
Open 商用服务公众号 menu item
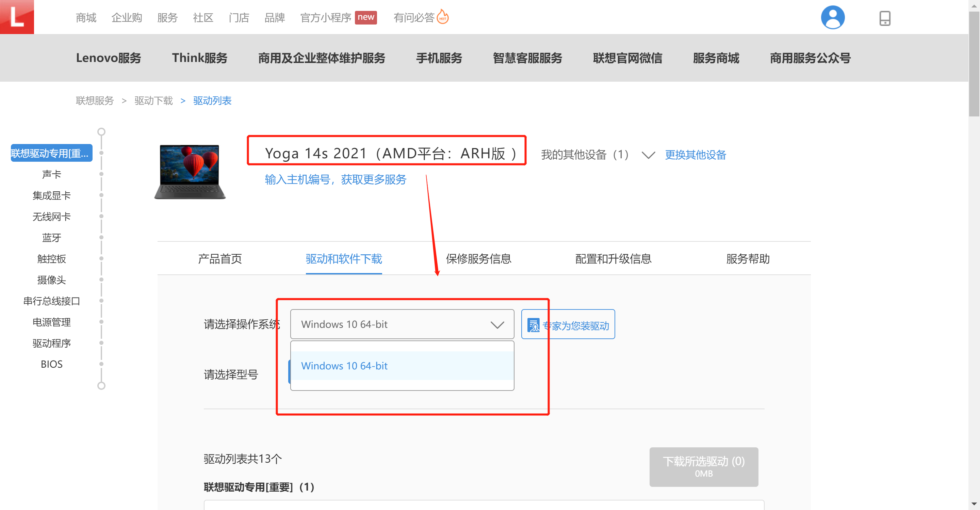pos(810,58)
